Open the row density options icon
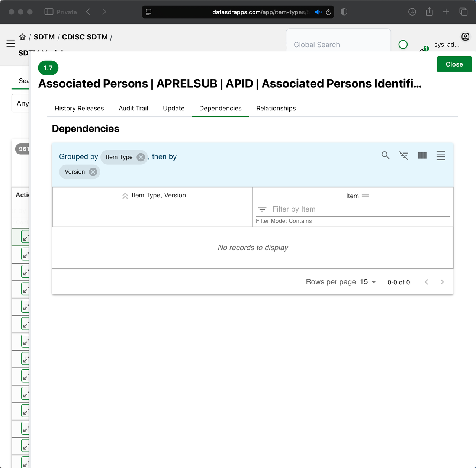476x468 pixels. point(440,155)
